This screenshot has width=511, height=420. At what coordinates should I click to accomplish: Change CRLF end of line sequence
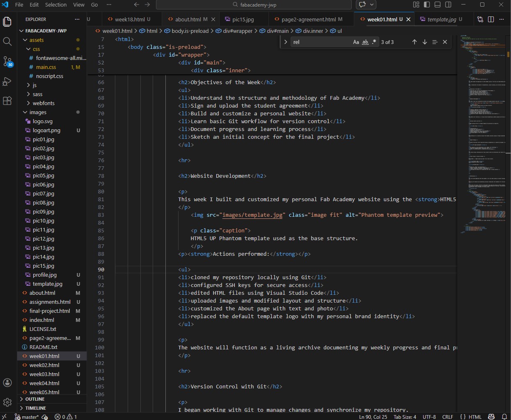pyautogui.click(x=448, y=417)
